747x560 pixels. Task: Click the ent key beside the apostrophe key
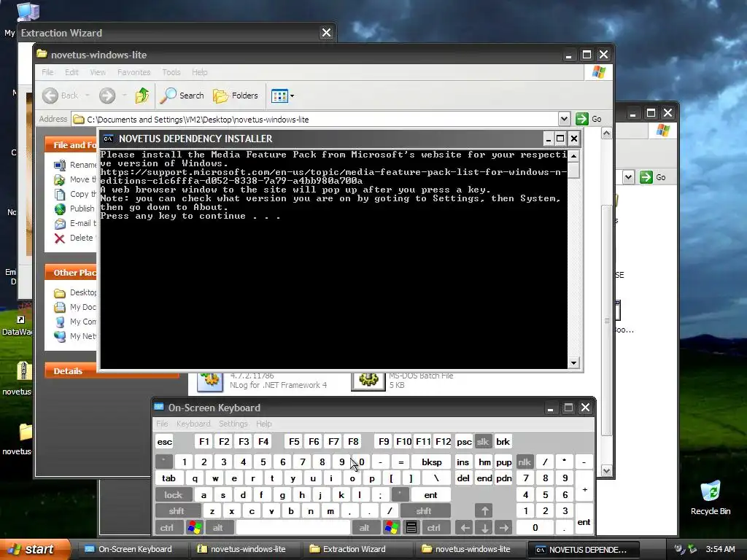(x=430, y=495)
